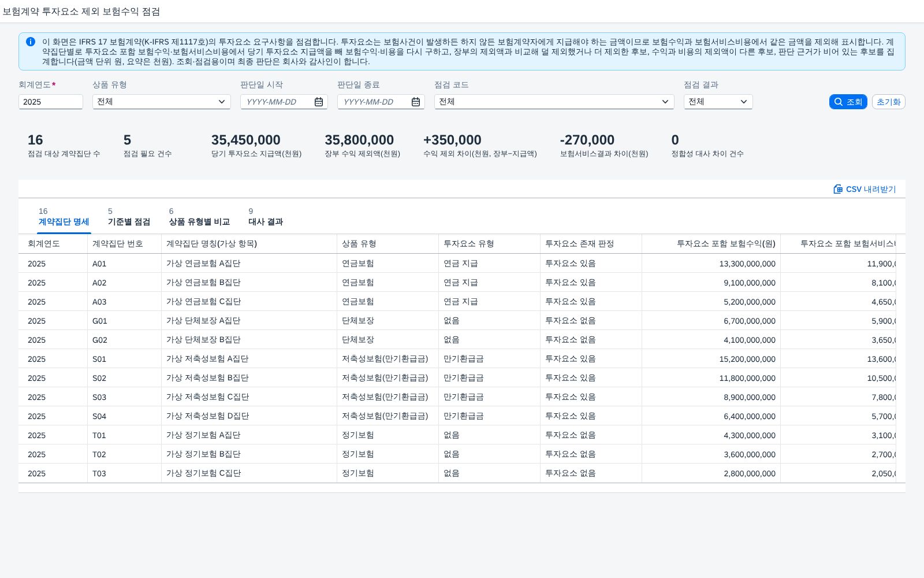
Task: Click the revenue value 2,800,000,000
Action: tap(750, 473)
